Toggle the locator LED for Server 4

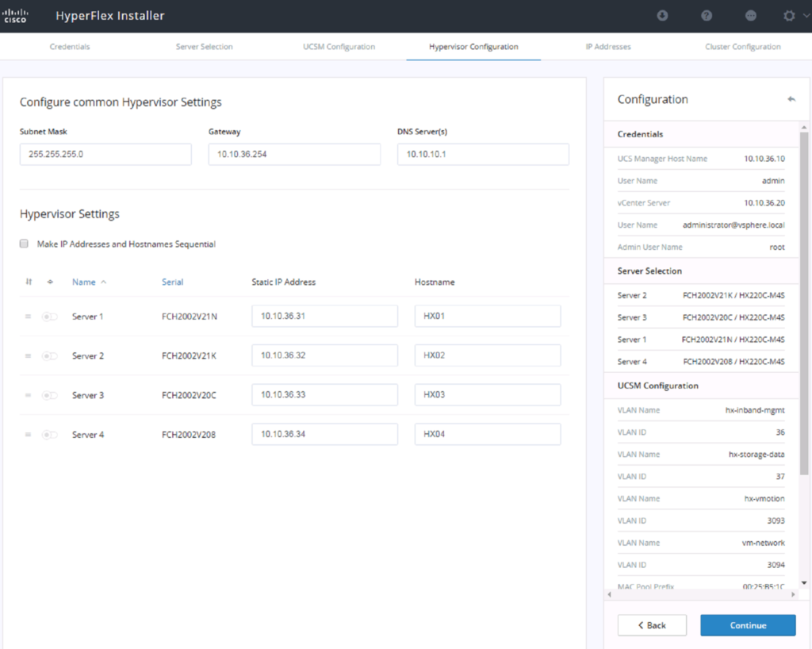(x=50, y=435)
